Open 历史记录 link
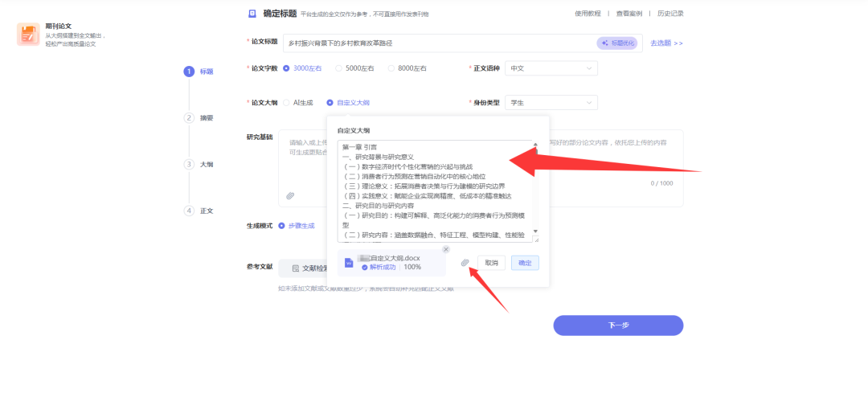 pos(670,14)
